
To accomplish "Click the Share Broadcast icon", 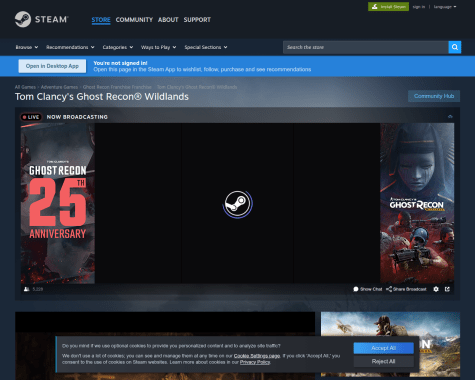I will coord(389,289).
